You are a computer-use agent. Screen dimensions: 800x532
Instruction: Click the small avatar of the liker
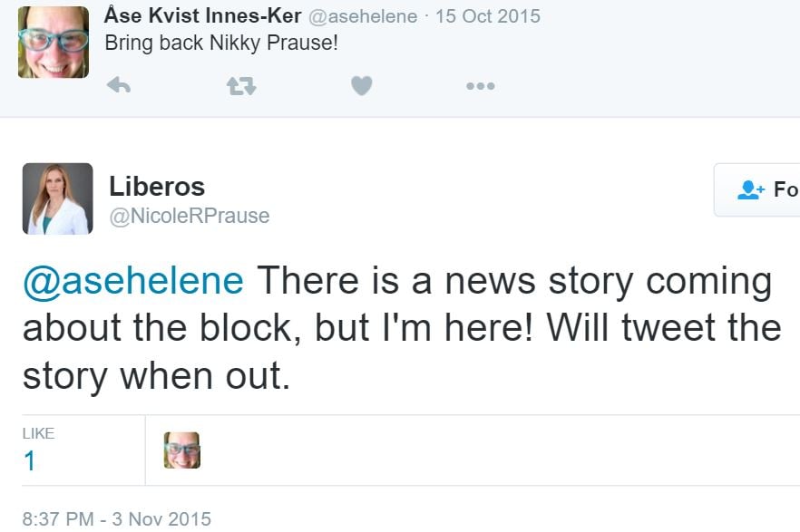point(181,450)
